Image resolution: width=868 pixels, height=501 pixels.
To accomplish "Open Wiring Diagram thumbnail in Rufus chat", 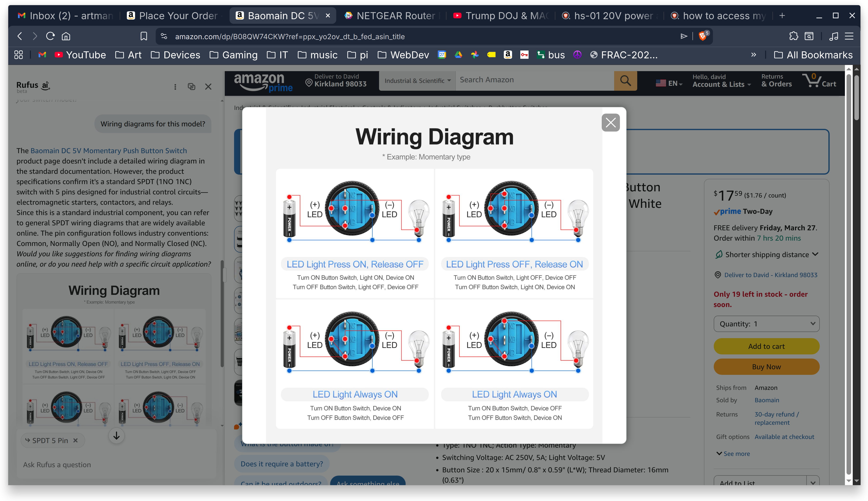I will coord(114,351).
